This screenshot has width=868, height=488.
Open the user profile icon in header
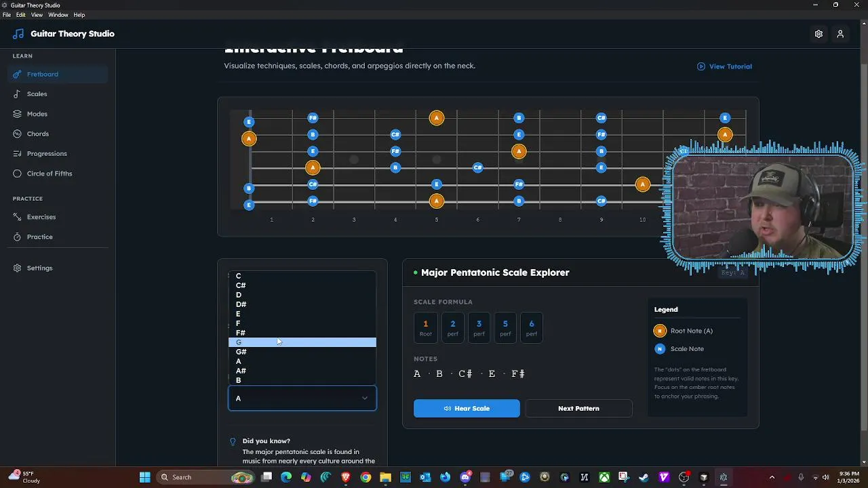(x=840, y=34)
